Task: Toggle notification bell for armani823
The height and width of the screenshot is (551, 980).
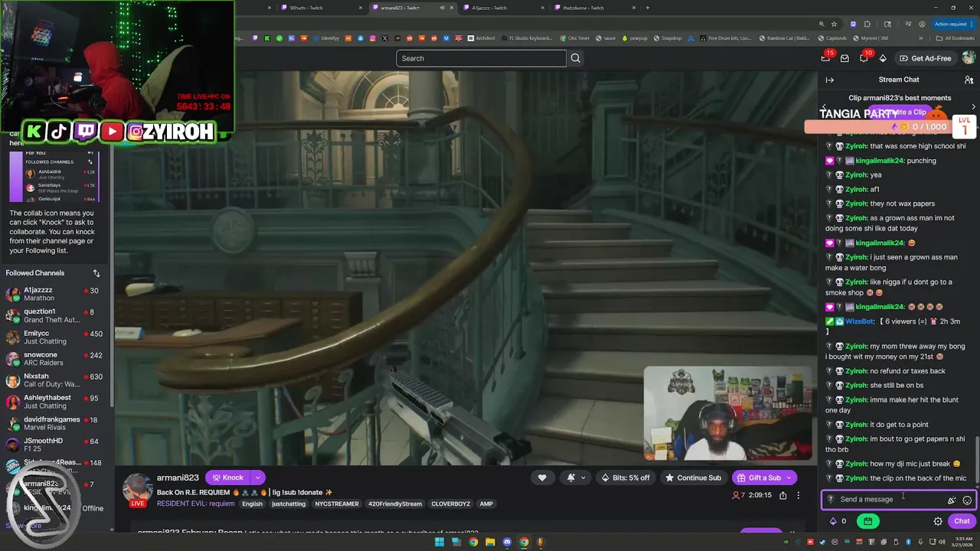Action: 571,478
